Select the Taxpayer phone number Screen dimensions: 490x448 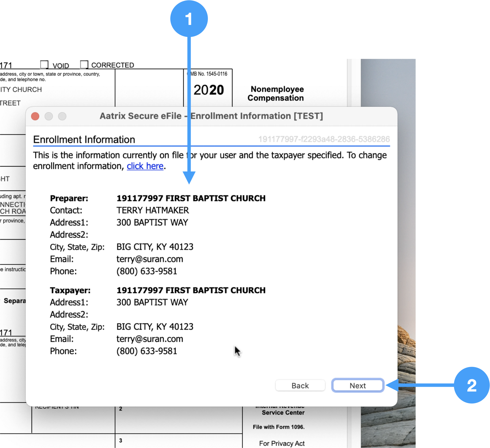pos(147,351)
